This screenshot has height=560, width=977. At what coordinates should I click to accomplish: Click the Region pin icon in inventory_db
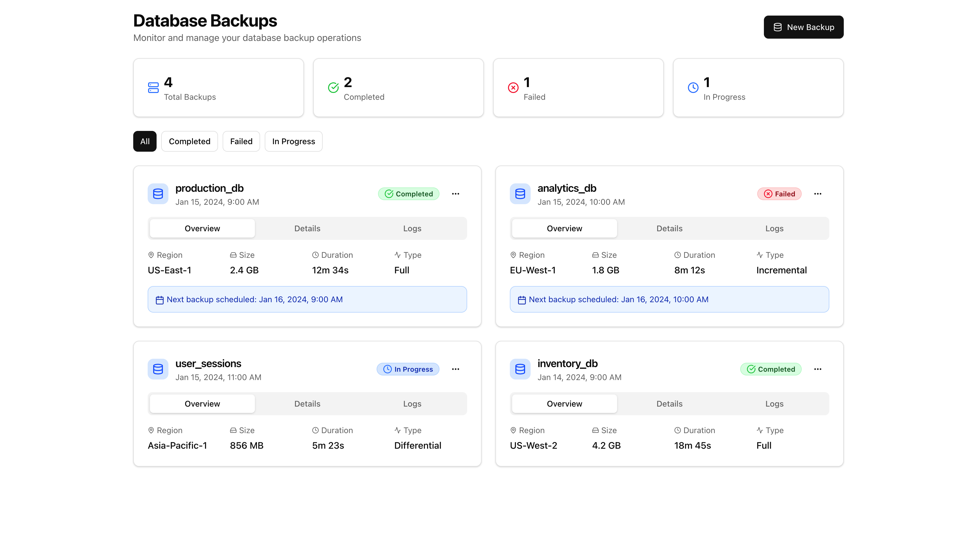(x=513, y=431)
